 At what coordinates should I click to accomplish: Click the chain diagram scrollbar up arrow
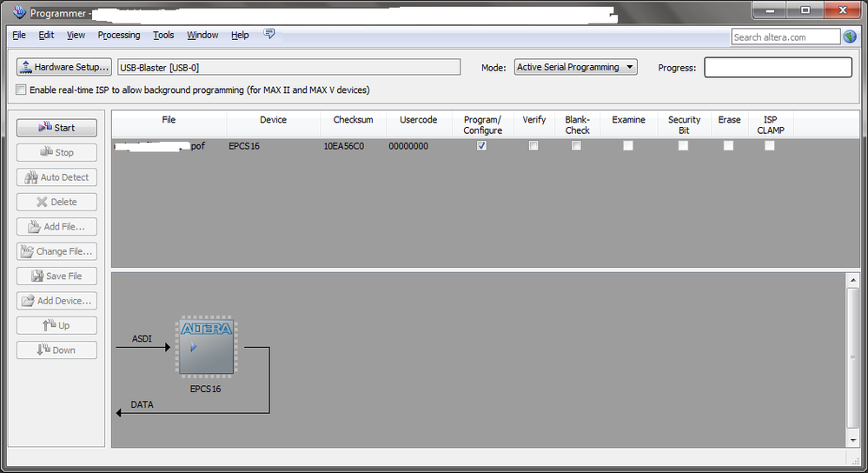(x=853, y=280)
